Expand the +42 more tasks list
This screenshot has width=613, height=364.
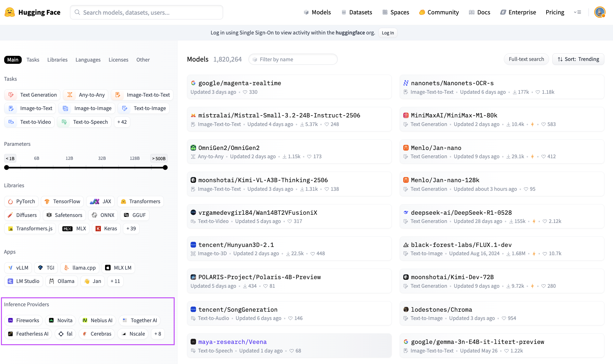pos(122,122)
